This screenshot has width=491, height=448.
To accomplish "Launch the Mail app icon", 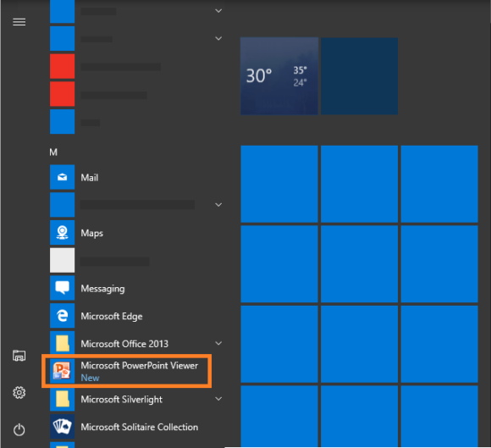I will point(63,177).
